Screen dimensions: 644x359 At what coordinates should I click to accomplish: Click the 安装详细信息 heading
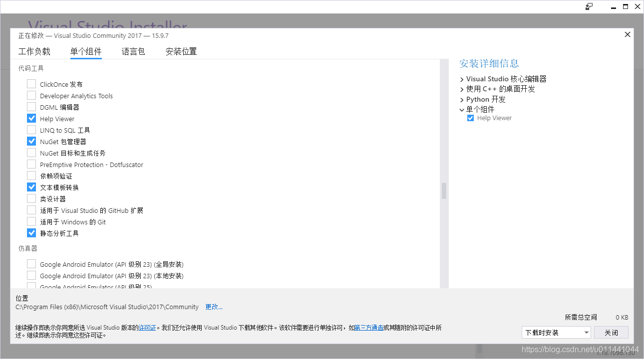pyautogui.click(x=489, y=63)
